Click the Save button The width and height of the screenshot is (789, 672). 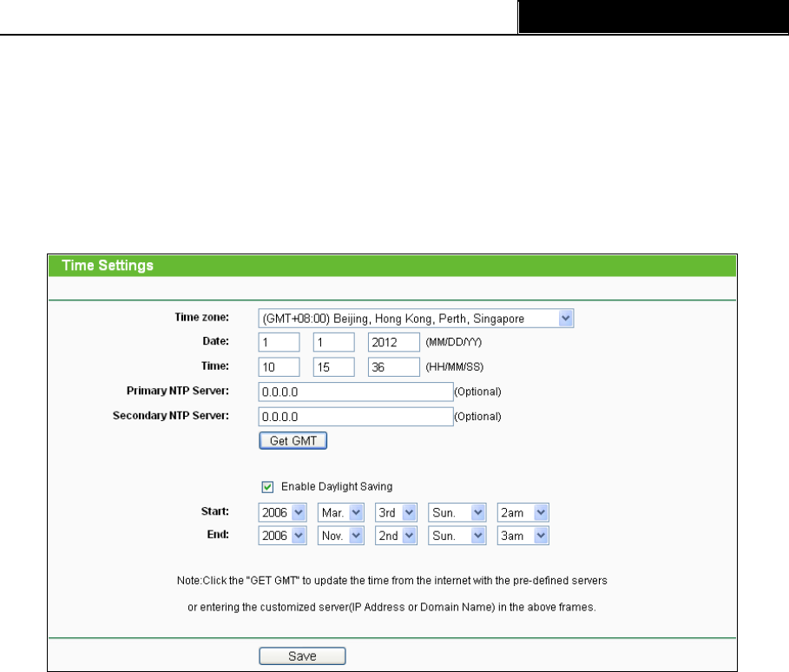click(302, 656)
